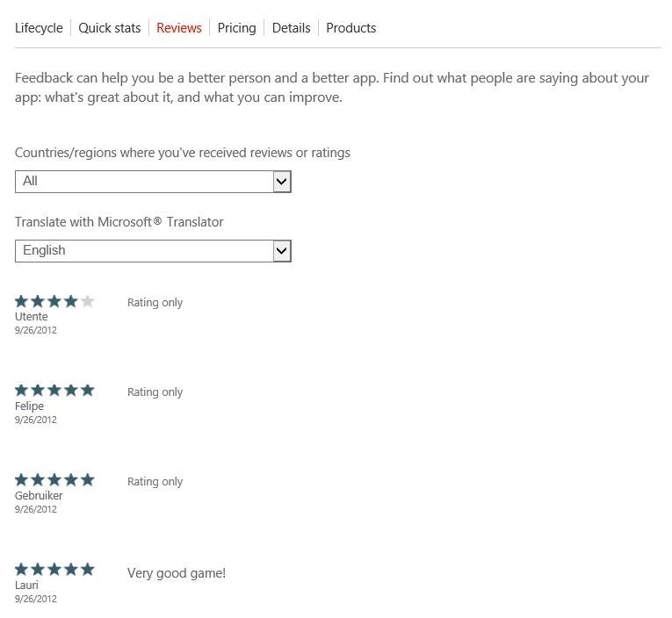
Task: Select the Reviews tab
Action: click(179, 28)
